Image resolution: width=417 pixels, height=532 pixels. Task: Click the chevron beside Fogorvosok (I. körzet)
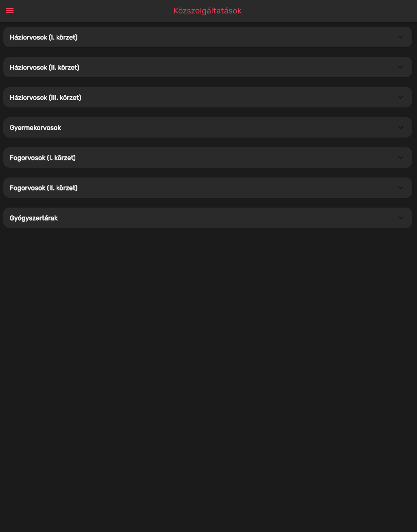401,158
